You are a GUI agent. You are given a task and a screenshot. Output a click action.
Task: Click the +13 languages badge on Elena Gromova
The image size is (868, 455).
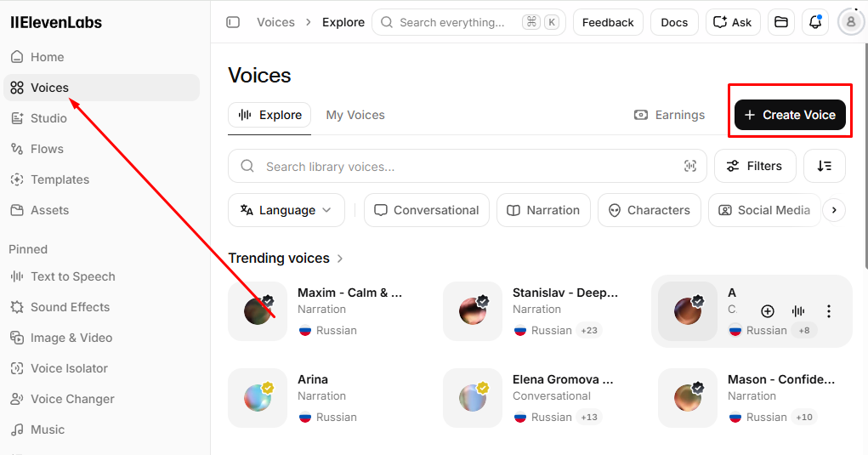tap(589, 417)
